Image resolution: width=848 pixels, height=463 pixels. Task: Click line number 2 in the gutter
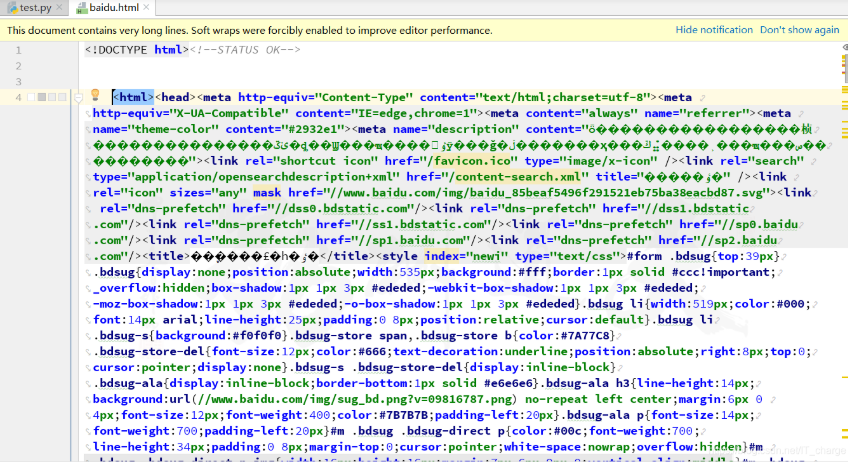[18, 66]
